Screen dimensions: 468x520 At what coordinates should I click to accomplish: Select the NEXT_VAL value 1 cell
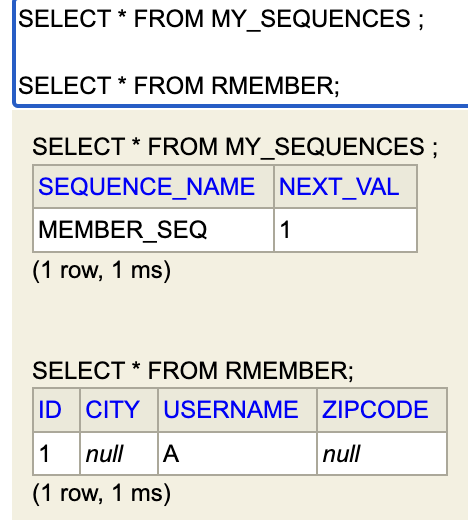345,230
